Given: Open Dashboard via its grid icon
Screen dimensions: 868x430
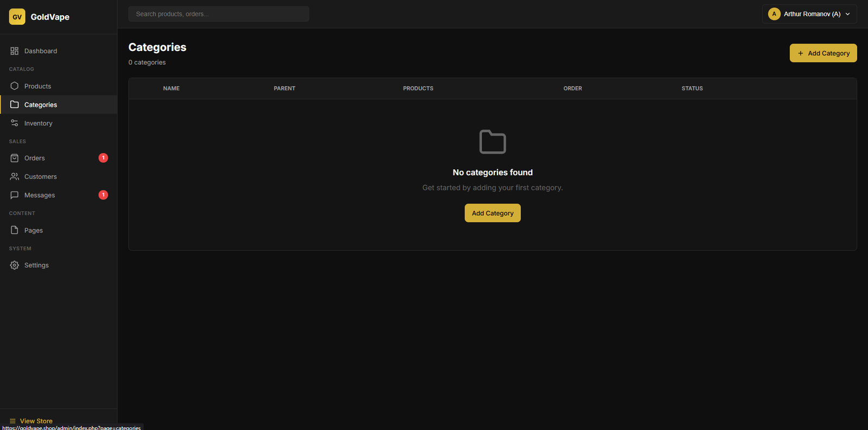Looking at the screenshot, I should (x=15, y=51).
